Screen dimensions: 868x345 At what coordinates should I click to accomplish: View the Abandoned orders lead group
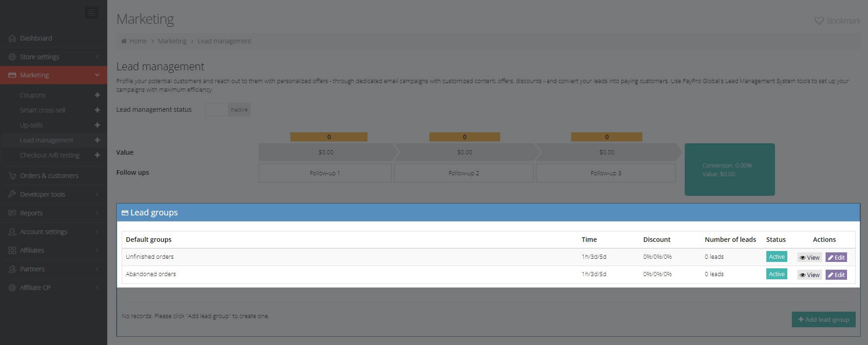tap(809, 275)
